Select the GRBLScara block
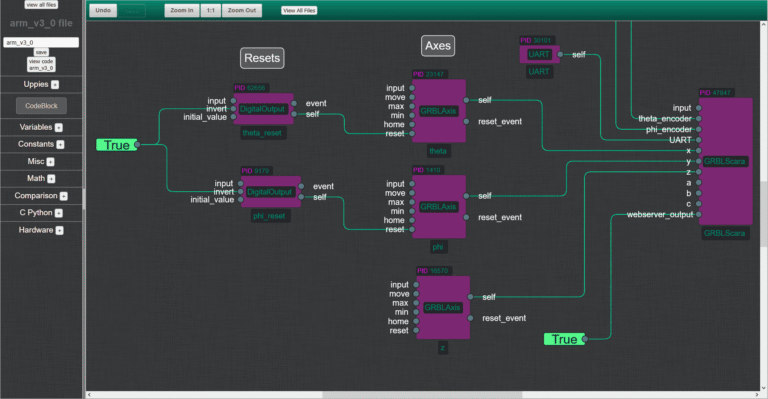768x399 pixels. point(725,161)
